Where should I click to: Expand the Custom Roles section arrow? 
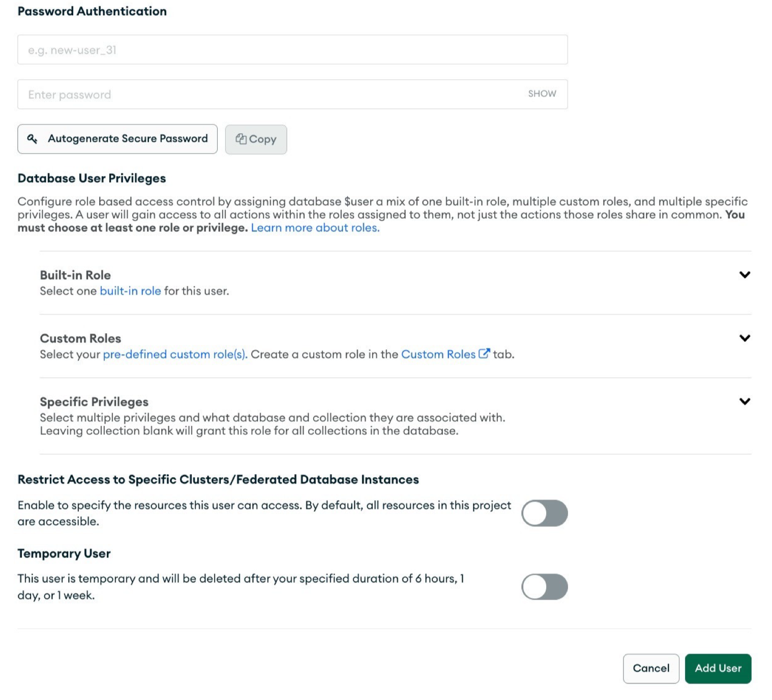click(745, 338)
